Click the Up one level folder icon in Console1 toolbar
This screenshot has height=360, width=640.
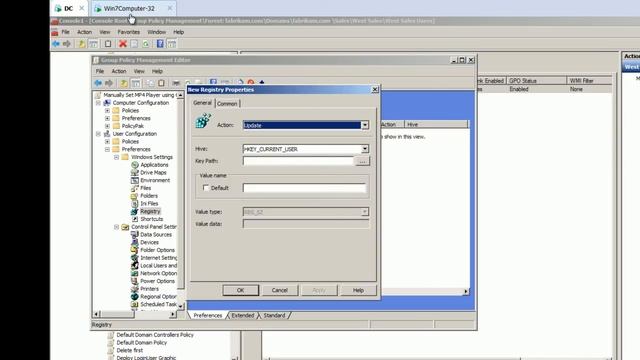(x=82, y=44)
